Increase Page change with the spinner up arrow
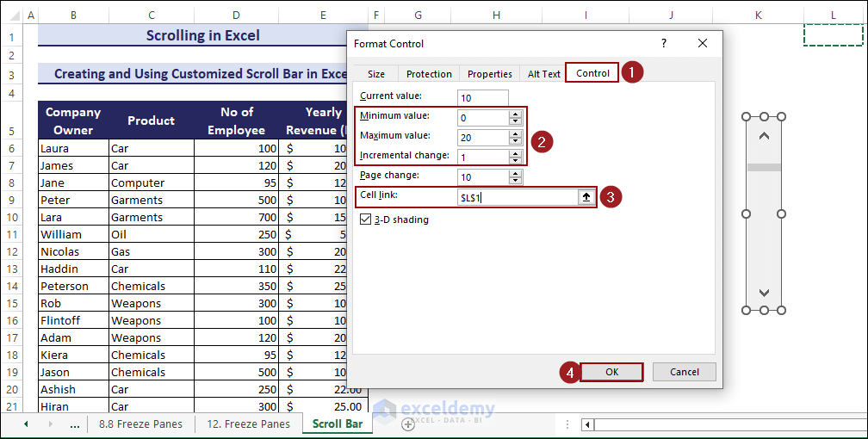Viewport: 868px width, 439px height. point(515,174)
